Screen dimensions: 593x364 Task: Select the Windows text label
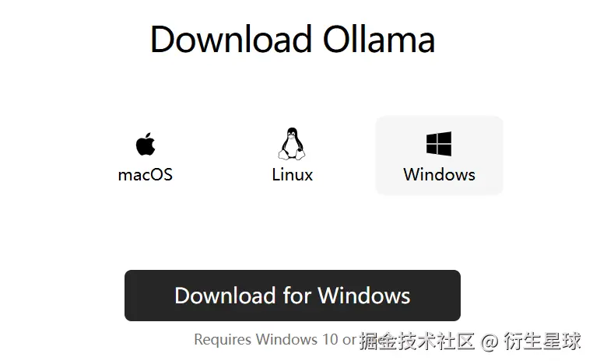439,175
